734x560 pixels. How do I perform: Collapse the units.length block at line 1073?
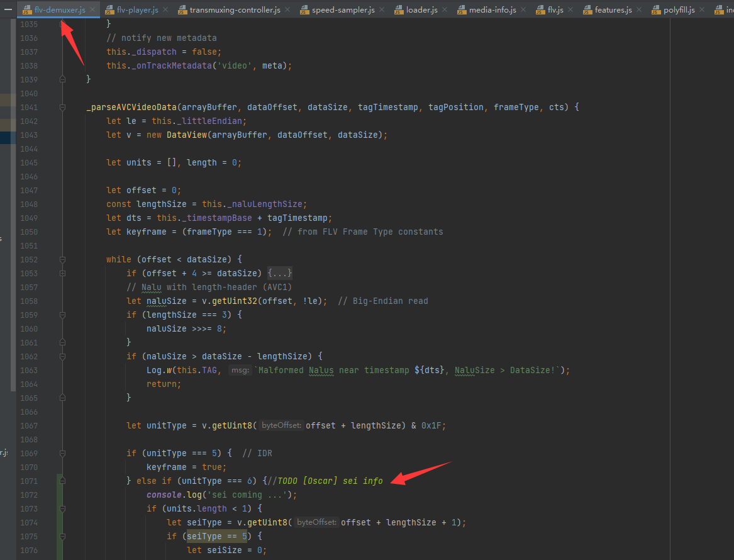(x=63, y=508)
